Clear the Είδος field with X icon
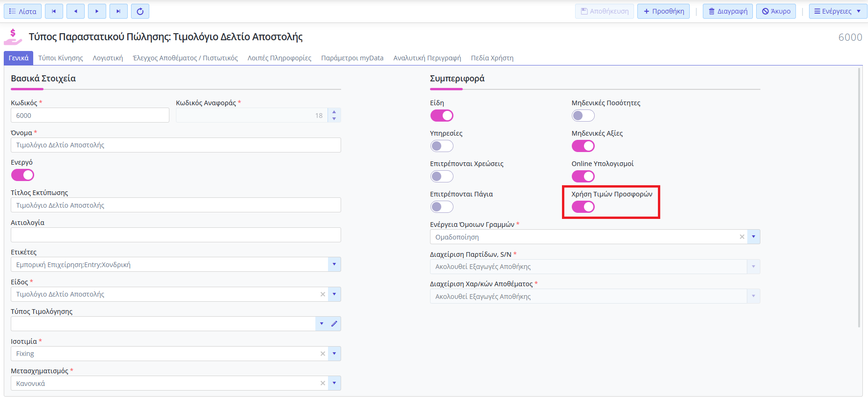Viewport: 868px width, 399px height. [x=322, y=294]
